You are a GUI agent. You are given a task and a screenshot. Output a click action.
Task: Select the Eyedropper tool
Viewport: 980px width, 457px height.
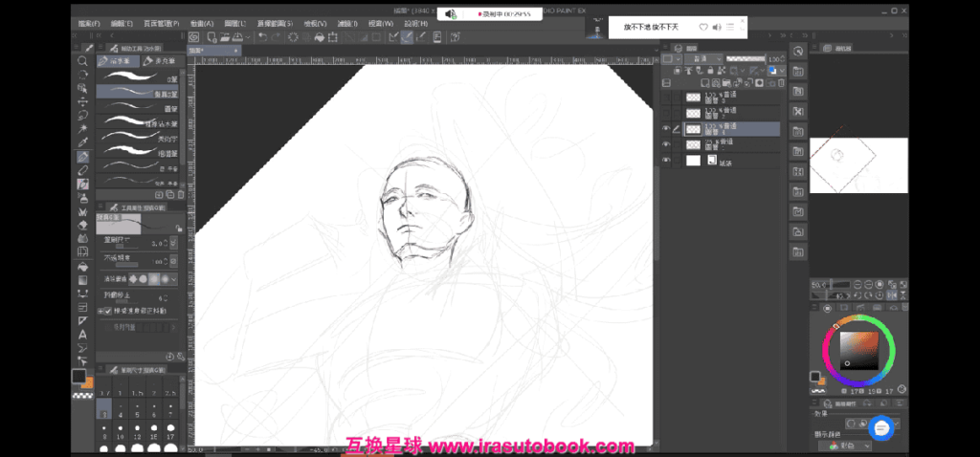82,143
